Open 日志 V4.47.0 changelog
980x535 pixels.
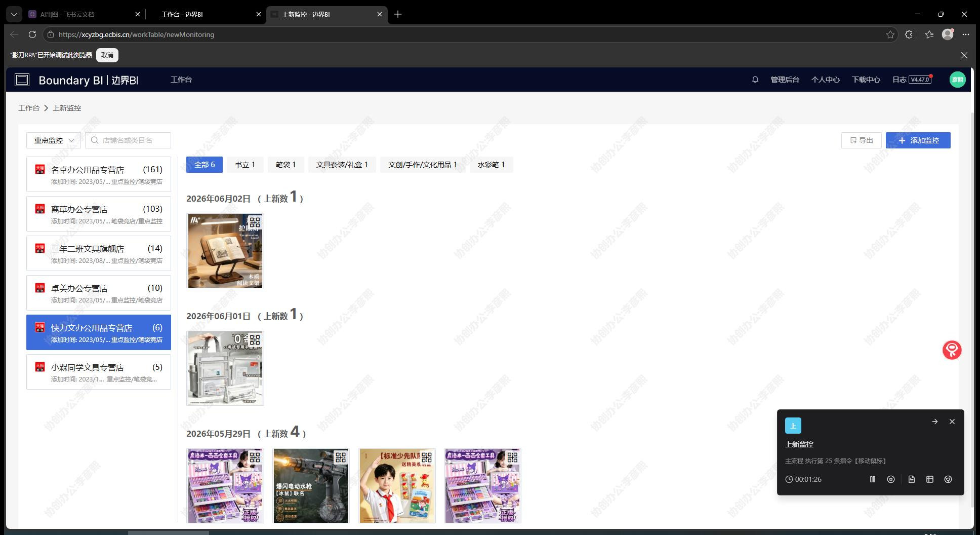912,80
